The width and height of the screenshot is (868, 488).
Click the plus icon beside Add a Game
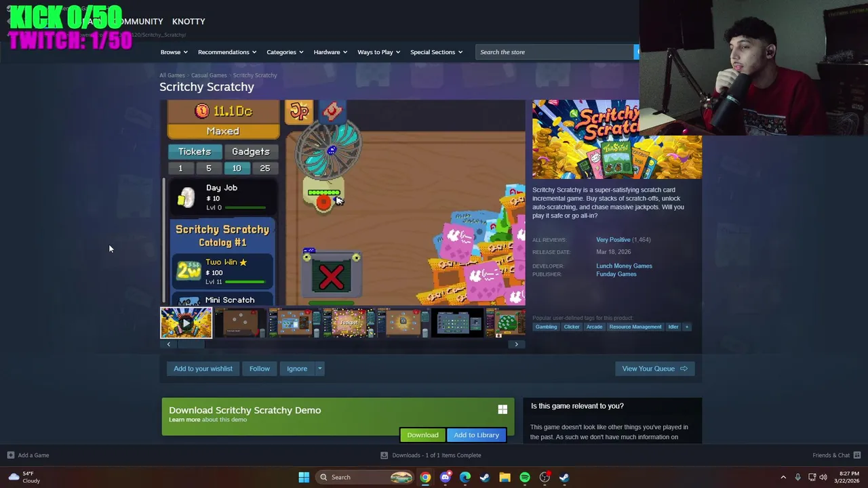pos(10,455)
